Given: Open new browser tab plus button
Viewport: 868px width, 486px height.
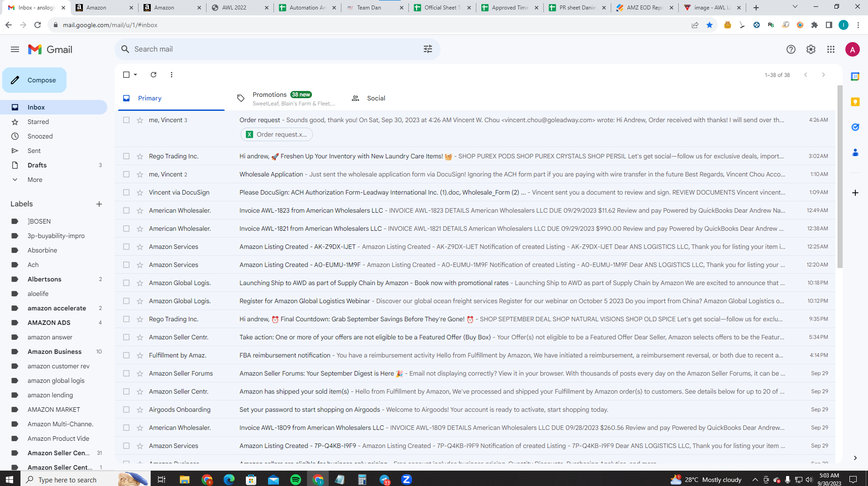Looking at the screenshot, I should pyautogui.click(x=756, y=7).
